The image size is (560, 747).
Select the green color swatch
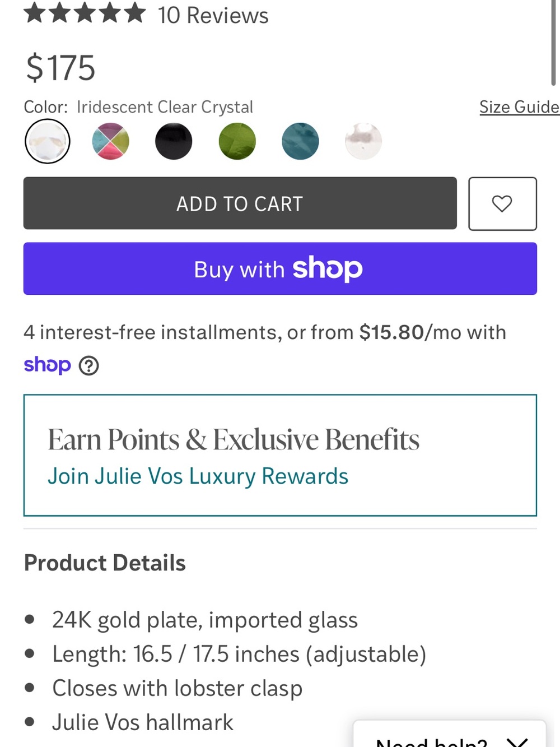[x=237, y=141]
